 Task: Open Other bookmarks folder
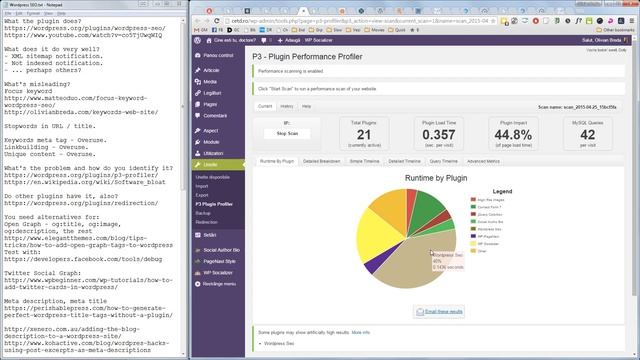tap(615, 30)
